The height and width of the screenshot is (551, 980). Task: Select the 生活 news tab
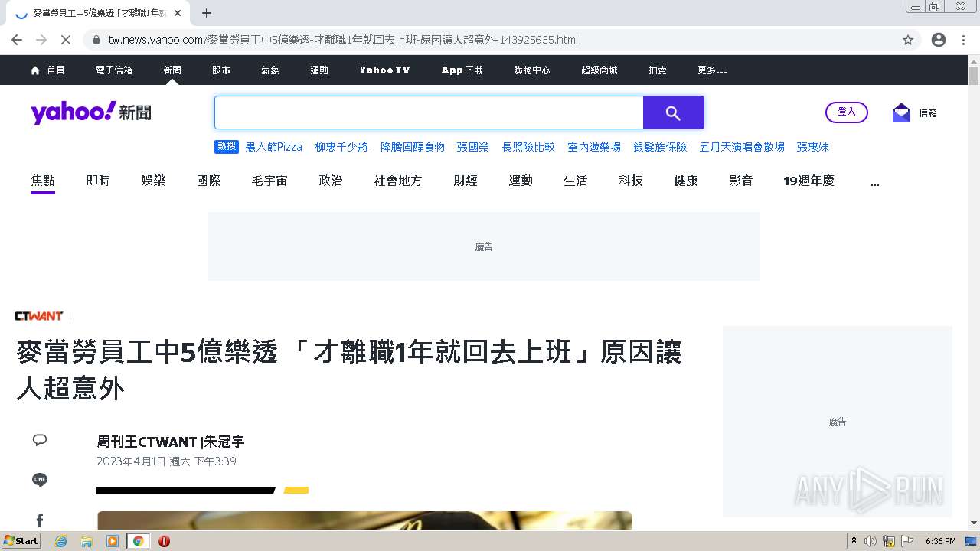tap(576, 181)
